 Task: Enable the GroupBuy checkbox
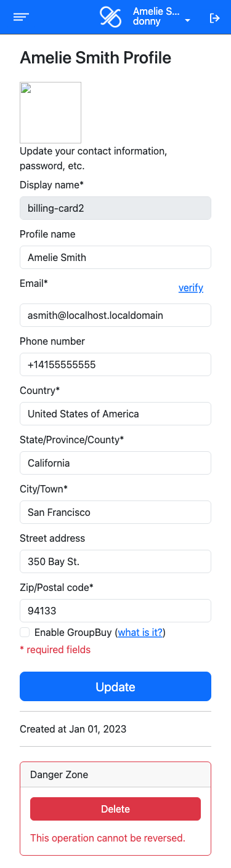coord(25,632)
